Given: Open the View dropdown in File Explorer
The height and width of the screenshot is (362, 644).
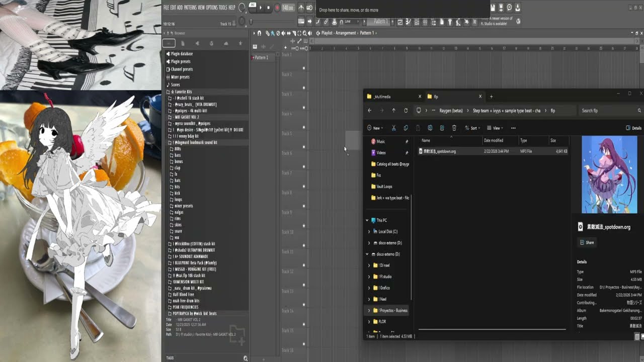Looking at the screenshot, I should (x=495, y=128).
